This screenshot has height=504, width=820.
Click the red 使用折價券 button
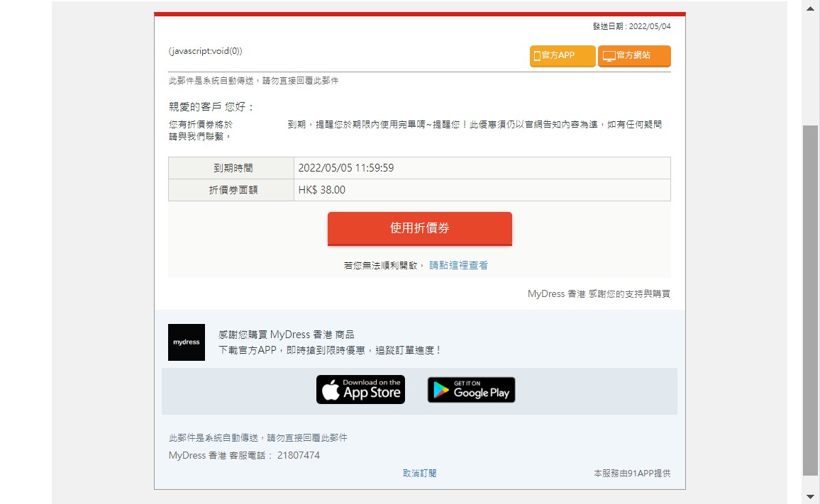coord(419,228)
